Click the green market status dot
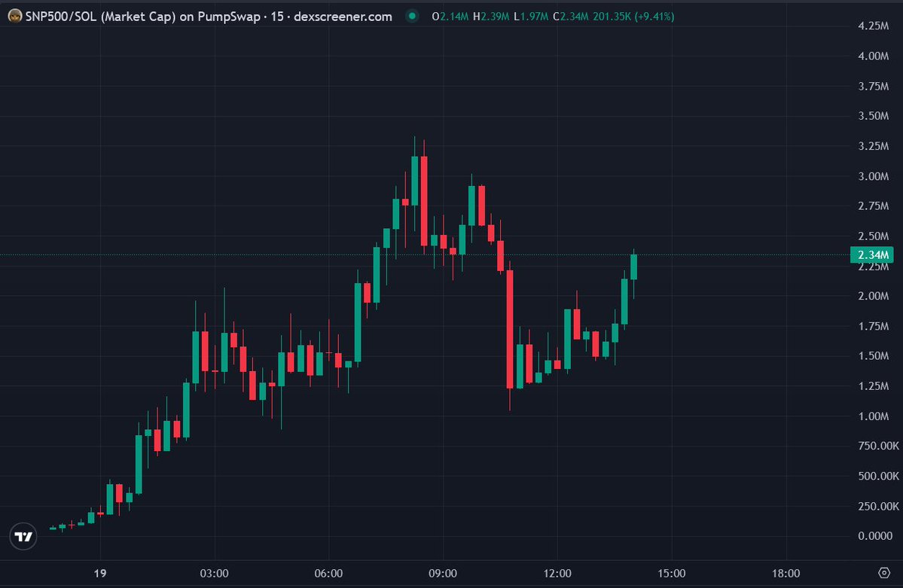The width and height of the screenshot is (903, 588). [x=412, y=16]
